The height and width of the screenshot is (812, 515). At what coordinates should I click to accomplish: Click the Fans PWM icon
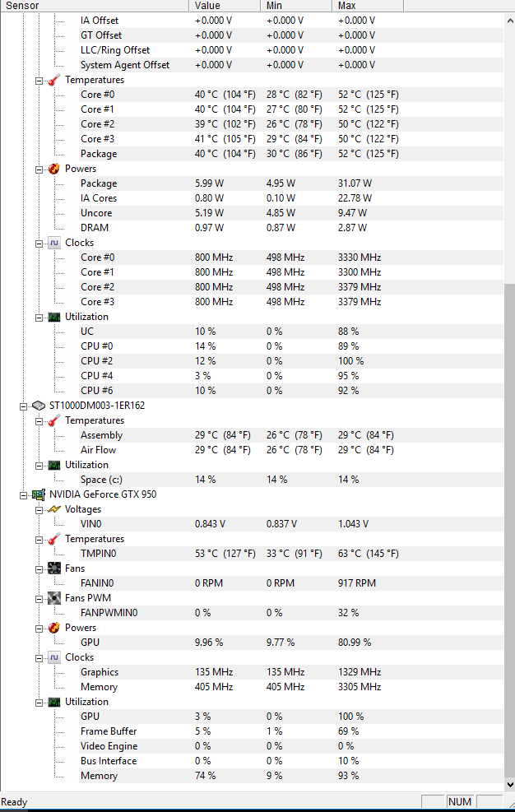pyautogui.click(x=53, y=598)
